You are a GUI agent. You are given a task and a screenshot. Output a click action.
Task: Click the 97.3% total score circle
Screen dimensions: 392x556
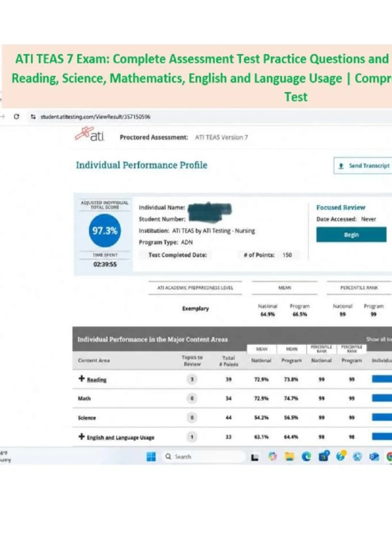(105, 231)
